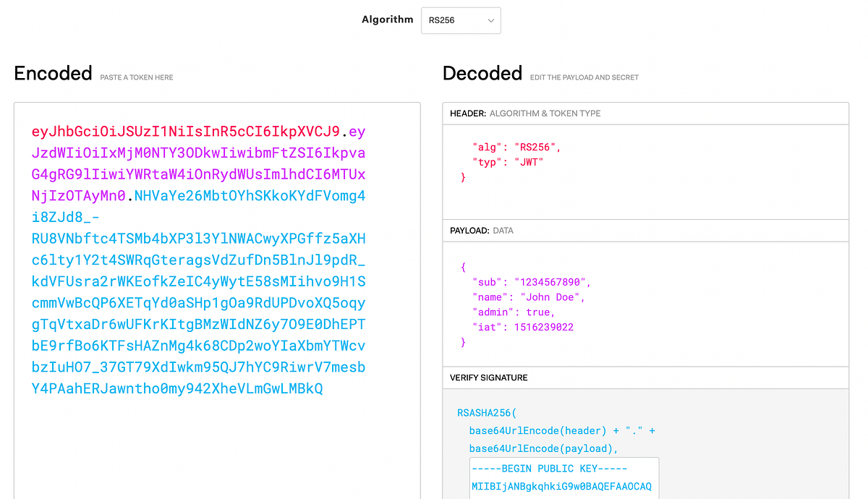Click the BEGIN PUBLIC KEY line
Screen dimensions: 868x499
(548, 468)
